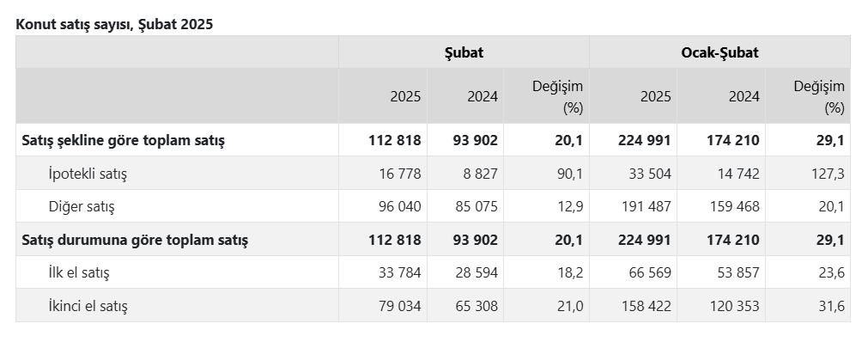Click the 2024 subheader under Ocak-Şubat
The width and height of the screenshot is (868, 342).
point(744,96)
